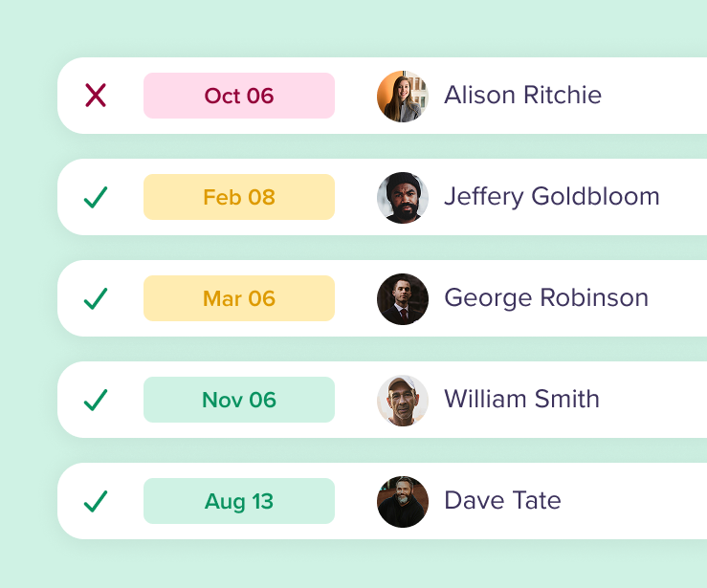Screen dimensions: 707x588
Task: Click the name William Smith
Action: pos(521,400)
